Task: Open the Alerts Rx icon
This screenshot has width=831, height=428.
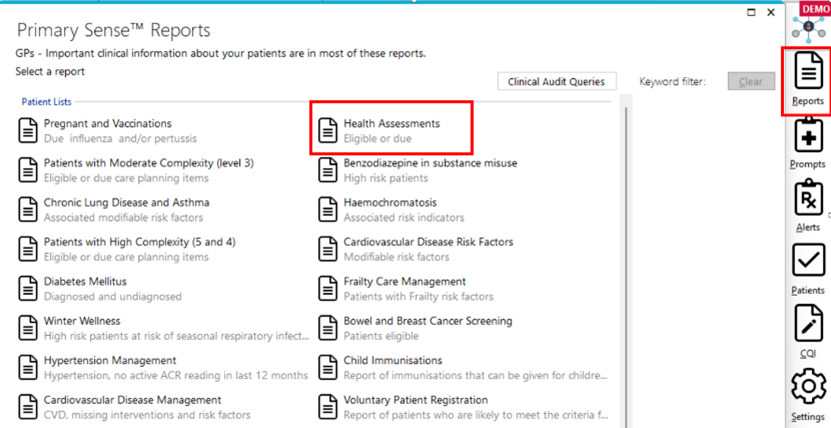Action: point(808,198)
